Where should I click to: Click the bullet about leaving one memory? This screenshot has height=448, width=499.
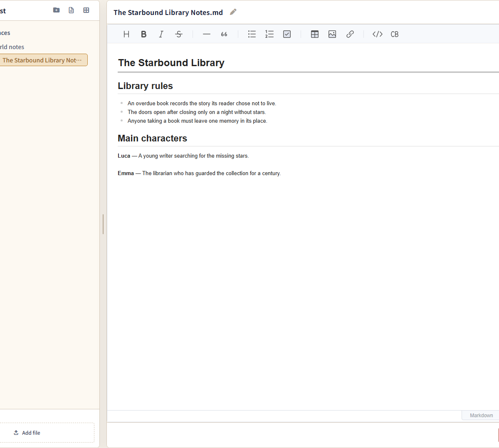point(198,121)
